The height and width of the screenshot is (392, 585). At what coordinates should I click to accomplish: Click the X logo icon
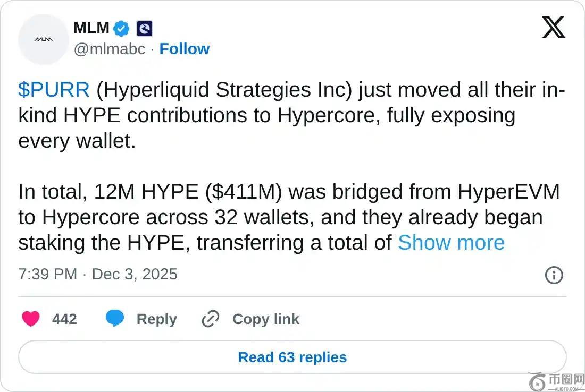(x=554, y=27)
